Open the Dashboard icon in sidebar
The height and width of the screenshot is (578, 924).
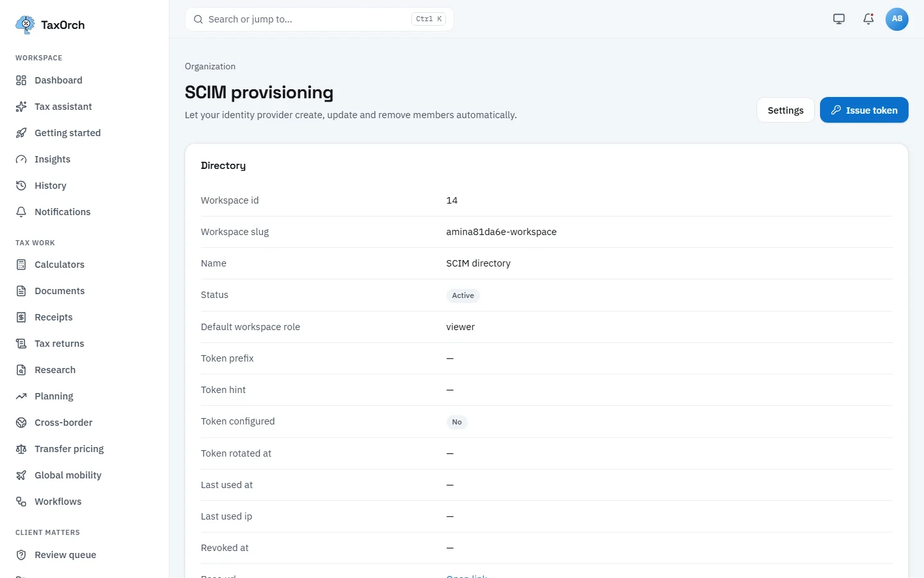(21, 80)
